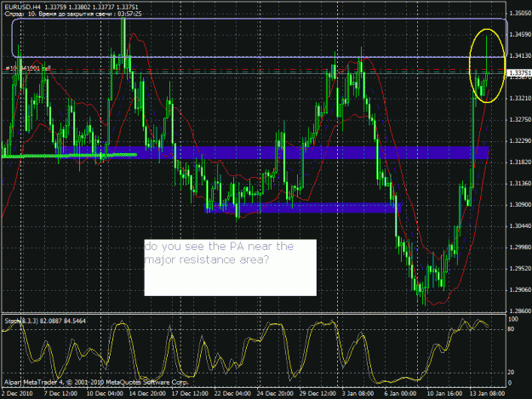
Task: Click the 13 Jan 08:00 date label
Action: (x=487, y=394)
